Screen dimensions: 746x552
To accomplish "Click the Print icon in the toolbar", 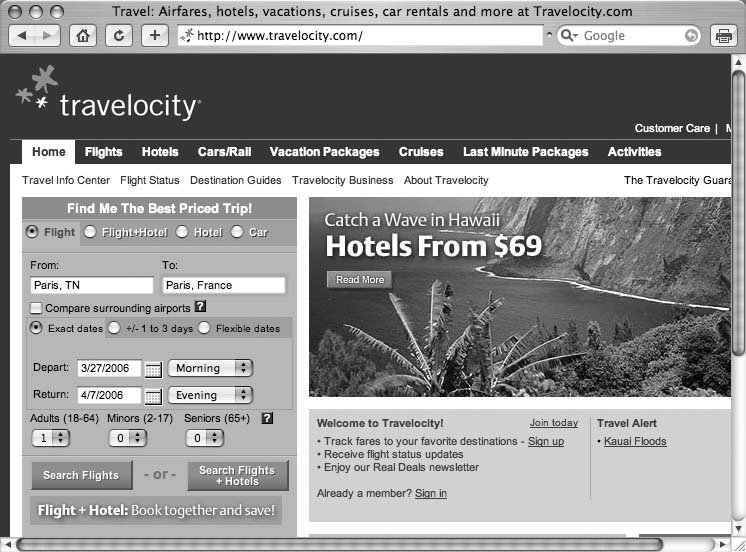I will [x=723, y=36].
